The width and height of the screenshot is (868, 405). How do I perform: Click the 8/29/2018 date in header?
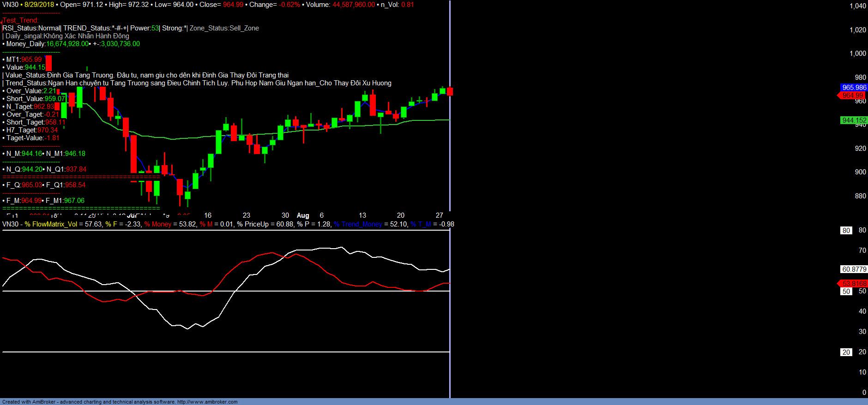(x=39, y=5)
